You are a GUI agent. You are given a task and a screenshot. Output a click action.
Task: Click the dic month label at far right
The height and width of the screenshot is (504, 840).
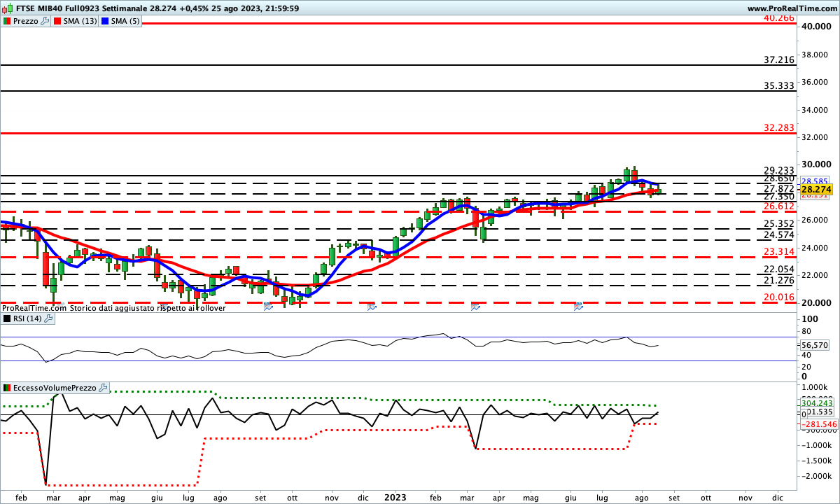[x=778, y=498]
